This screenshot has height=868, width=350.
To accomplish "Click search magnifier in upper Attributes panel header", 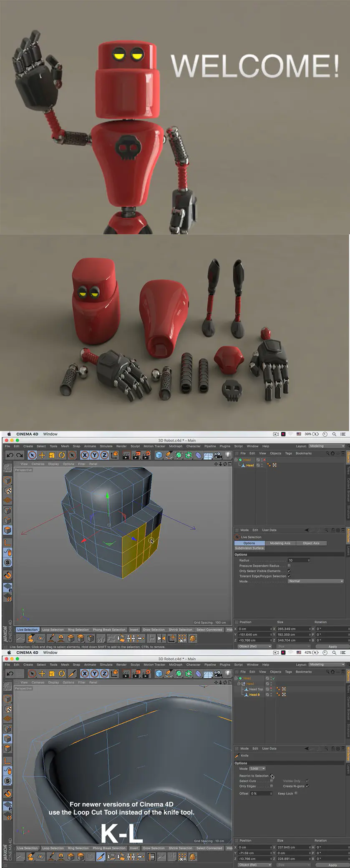I will coord(327,530).
